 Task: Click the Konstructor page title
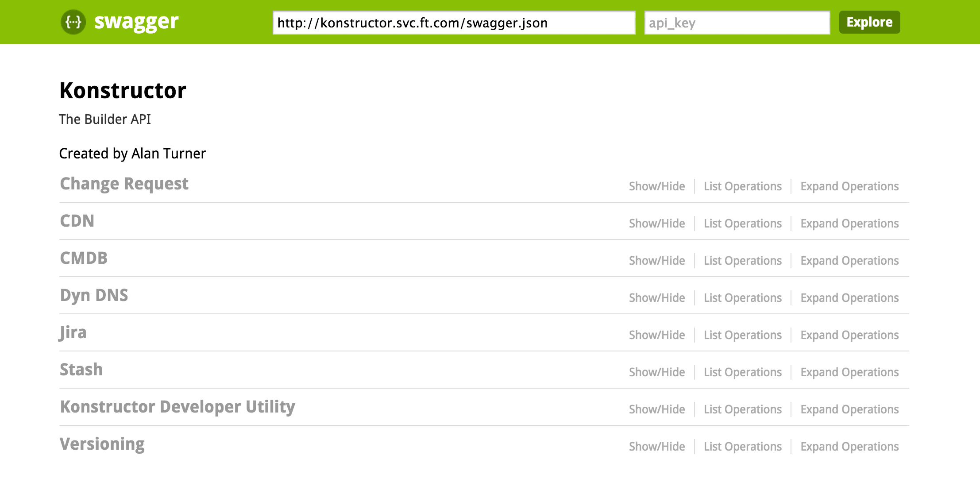(x=123, y=90)
